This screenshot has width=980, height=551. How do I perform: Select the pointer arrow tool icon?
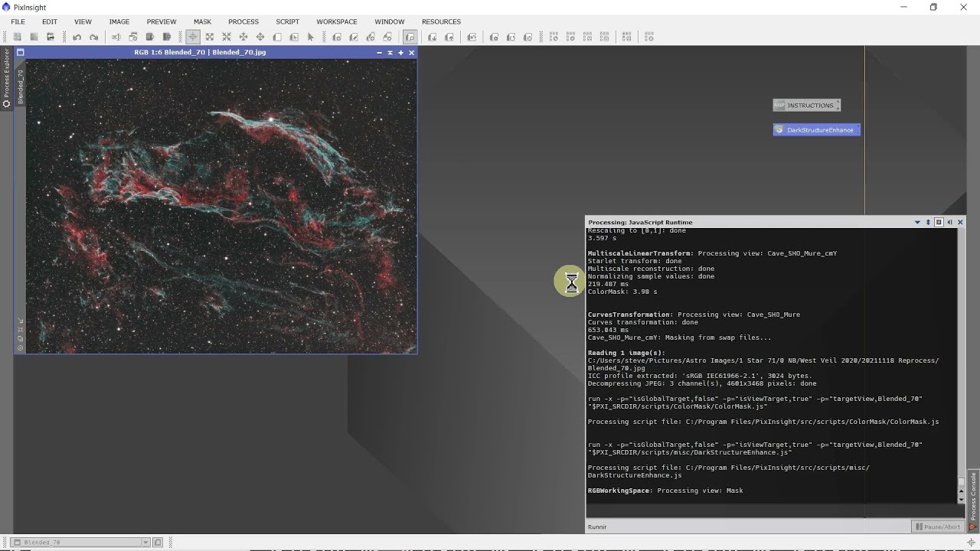[311, 37]
